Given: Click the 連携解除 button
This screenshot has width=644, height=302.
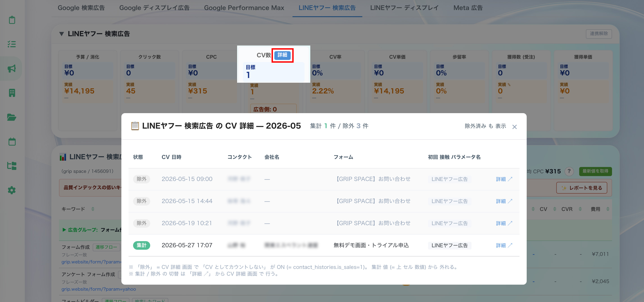Looking at the screenshot, I should [x=599, y=34].
